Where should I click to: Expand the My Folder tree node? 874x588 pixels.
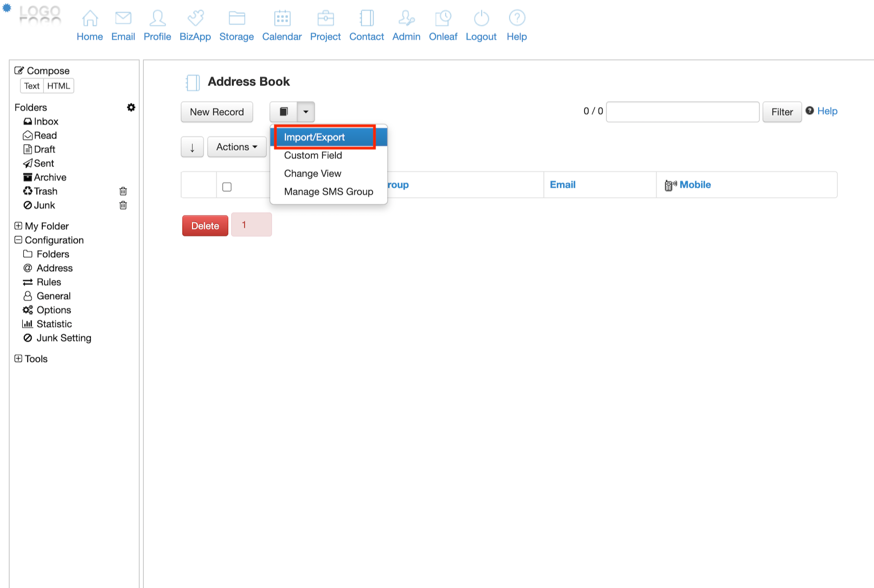tap(18, 226)
